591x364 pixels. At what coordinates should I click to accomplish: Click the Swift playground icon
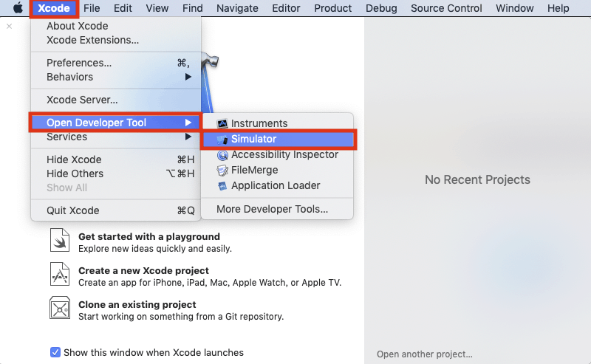point(60,241)
